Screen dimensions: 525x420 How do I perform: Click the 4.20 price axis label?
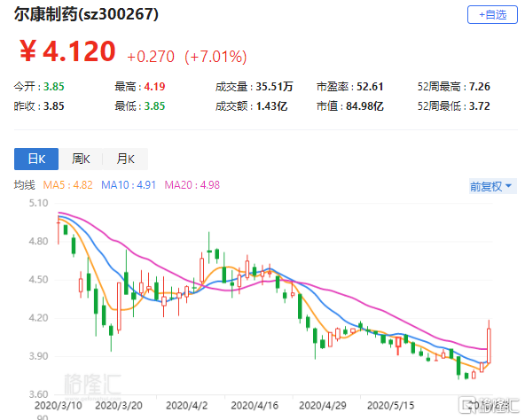[38, 317]
